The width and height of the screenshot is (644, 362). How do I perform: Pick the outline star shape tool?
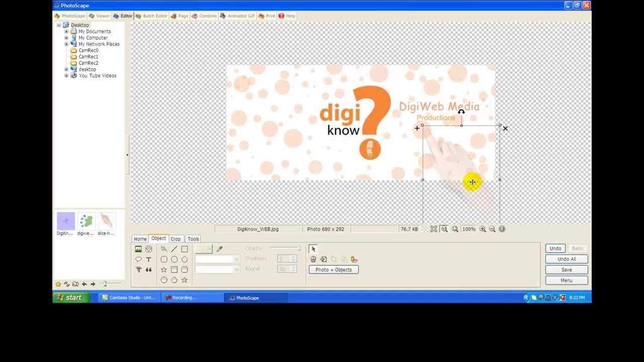click(164, 269)
